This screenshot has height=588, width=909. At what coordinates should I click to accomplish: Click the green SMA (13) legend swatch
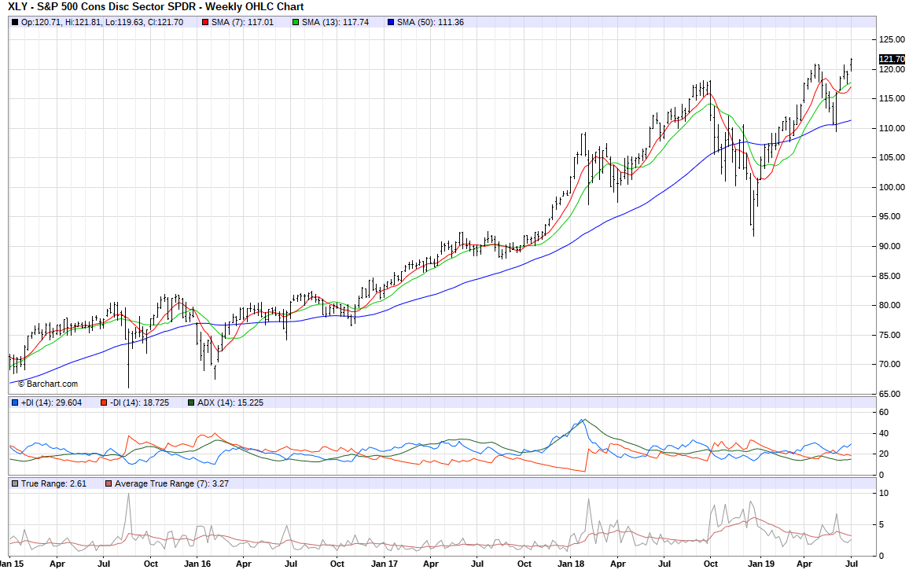296,23
